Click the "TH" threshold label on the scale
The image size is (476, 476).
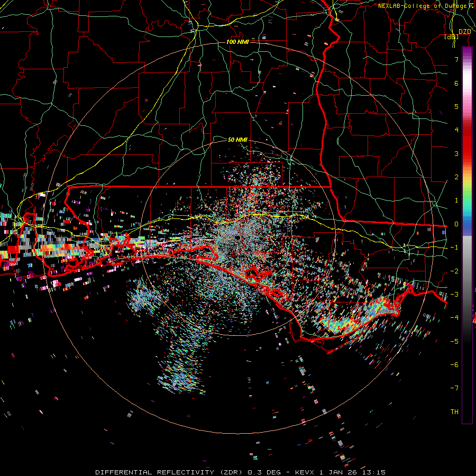454,412
